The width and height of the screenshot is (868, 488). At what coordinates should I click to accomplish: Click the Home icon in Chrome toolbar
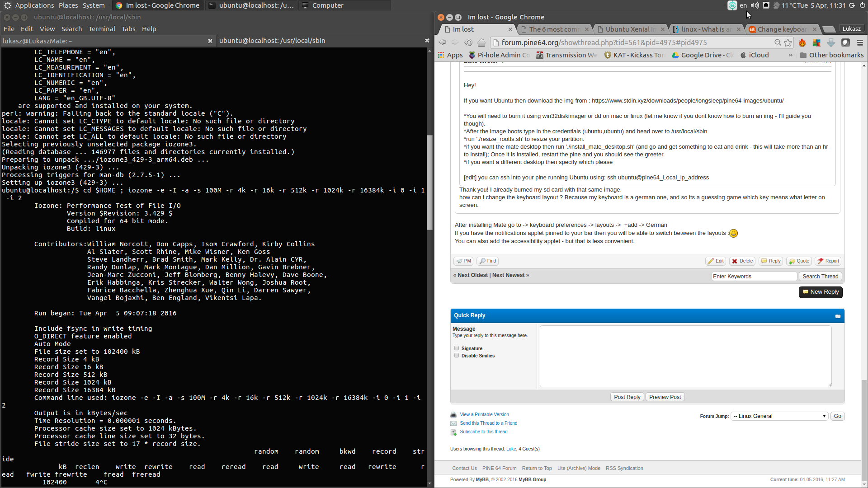click(481, 42)
